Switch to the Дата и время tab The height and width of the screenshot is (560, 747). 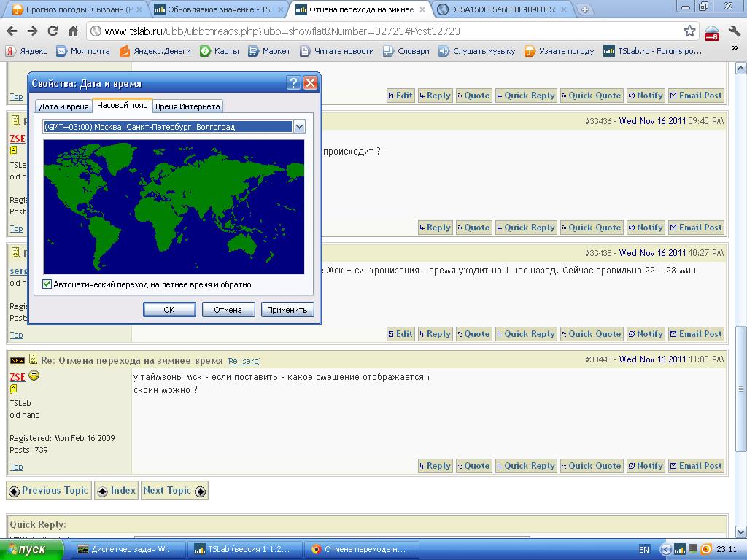click(x=63, y=106)
